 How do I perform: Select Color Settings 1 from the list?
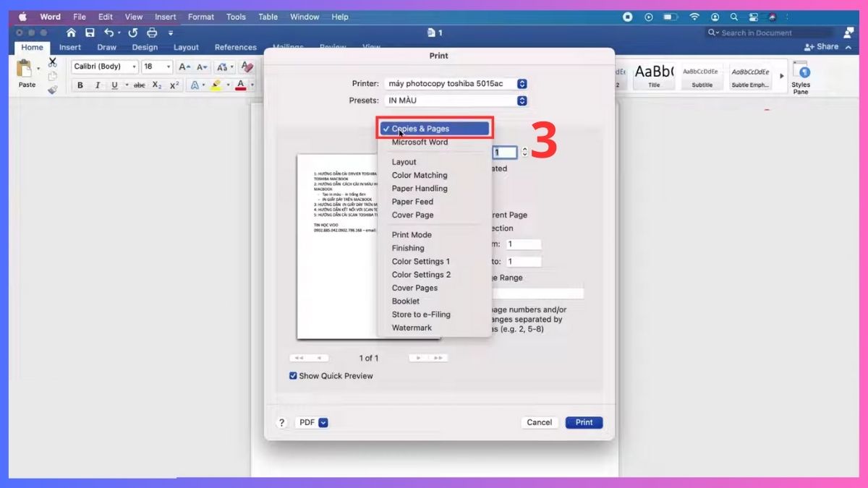pyautogui.click(x=421, y=262)
